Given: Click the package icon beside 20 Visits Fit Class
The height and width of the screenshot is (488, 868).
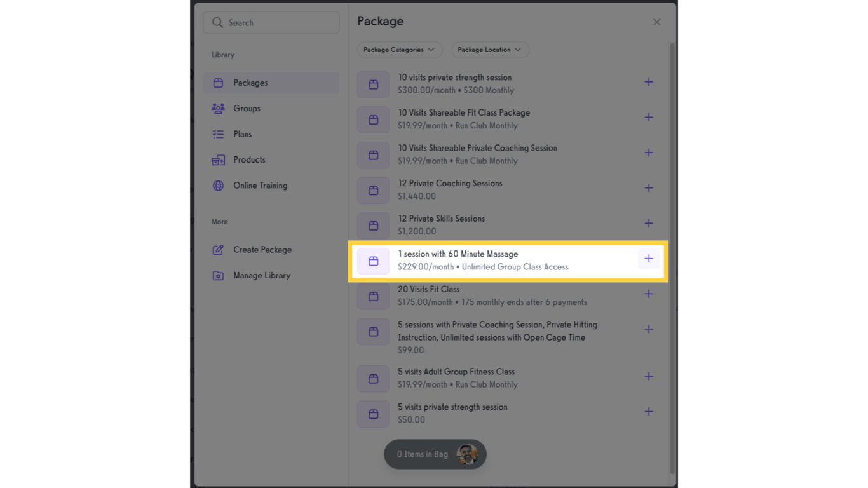Looking at the screenshot, I should 373,296.
